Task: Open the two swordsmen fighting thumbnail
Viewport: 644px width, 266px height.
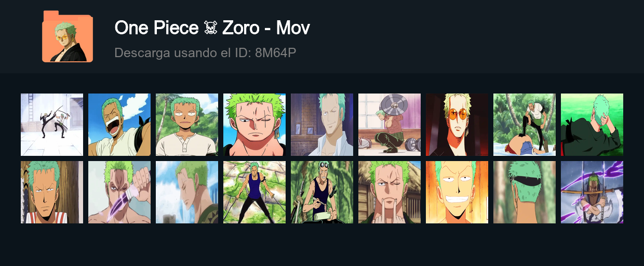Action: pos(52,125)
